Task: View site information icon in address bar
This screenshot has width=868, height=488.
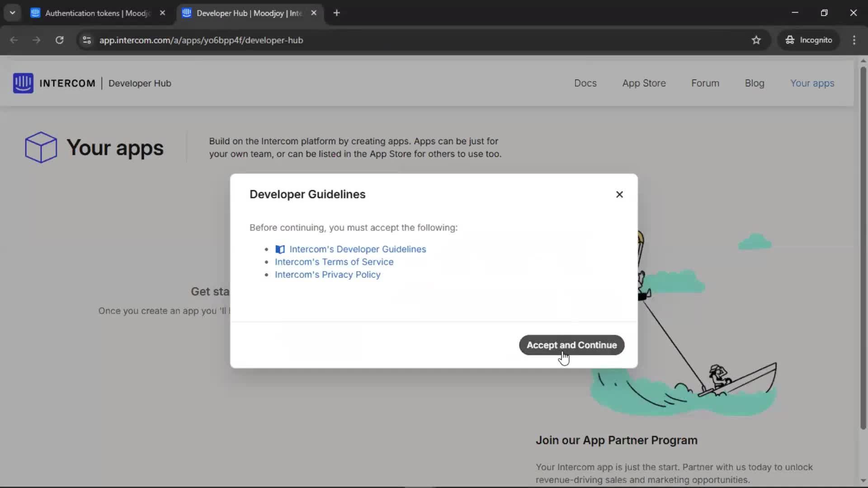Action: coord(87,40)
